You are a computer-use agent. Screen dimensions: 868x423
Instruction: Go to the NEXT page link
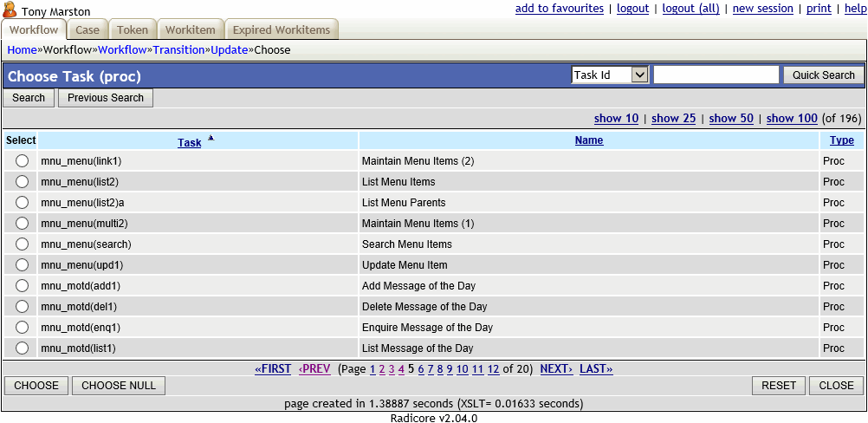[x=556, y=369]
